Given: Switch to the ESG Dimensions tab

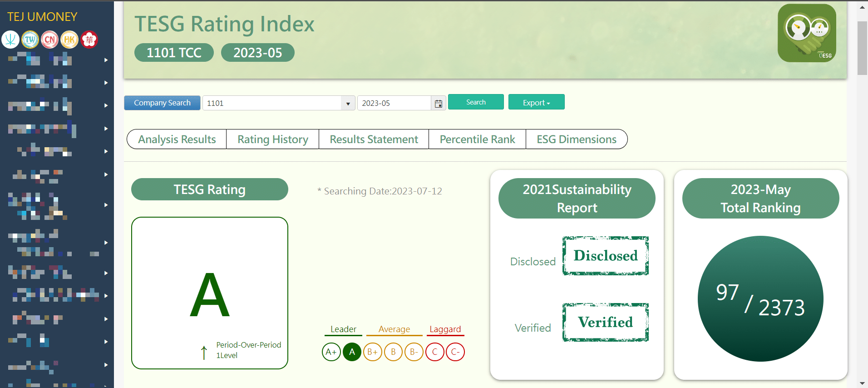Looking at the screenshot, I should [577, 139].
